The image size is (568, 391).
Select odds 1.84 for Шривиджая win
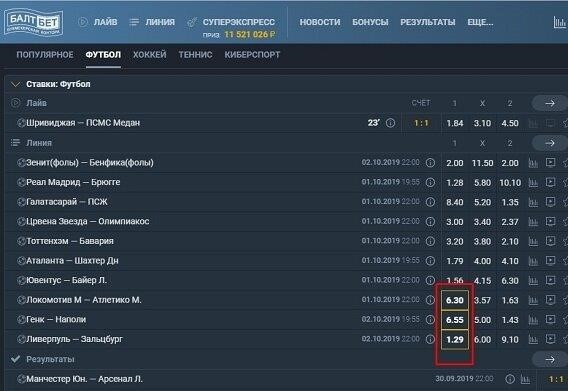[x=455, y=123]
